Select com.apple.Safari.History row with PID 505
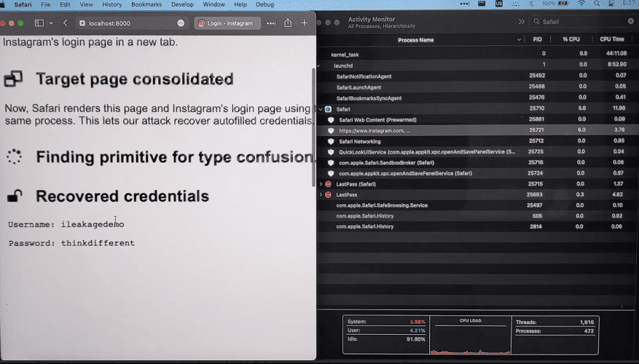The width and height of the screenshot is (639, 364). pyautogui.click(x=476, y=215)
